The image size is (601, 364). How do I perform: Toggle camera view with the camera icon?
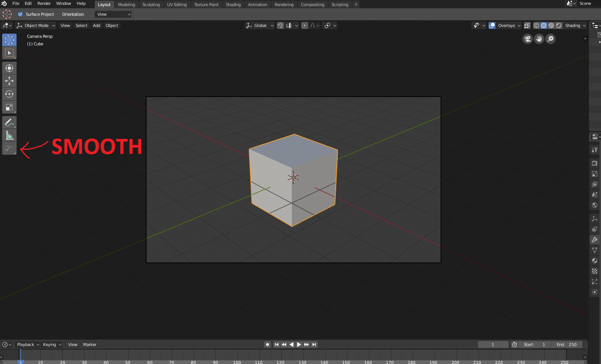tap(528, 39)
